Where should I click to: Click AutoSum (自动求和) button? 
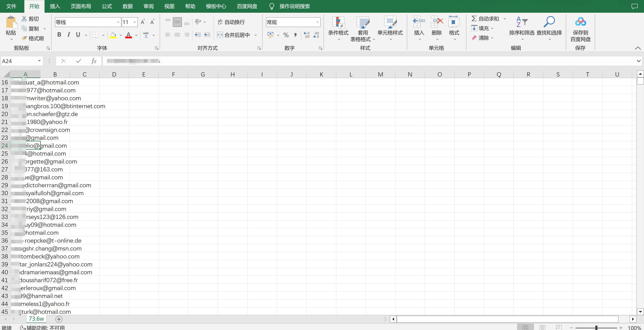tap(485, 19)
